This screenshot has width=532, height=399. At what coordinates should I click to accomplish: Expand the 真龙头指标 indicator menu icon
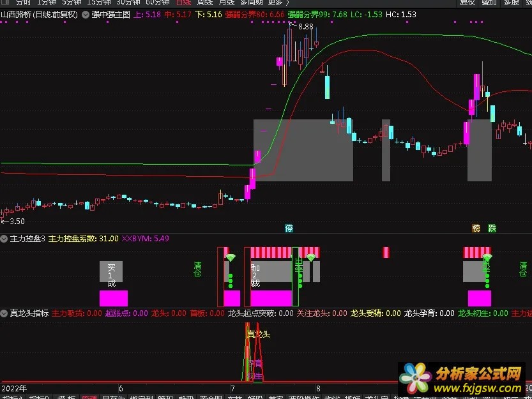4,313
